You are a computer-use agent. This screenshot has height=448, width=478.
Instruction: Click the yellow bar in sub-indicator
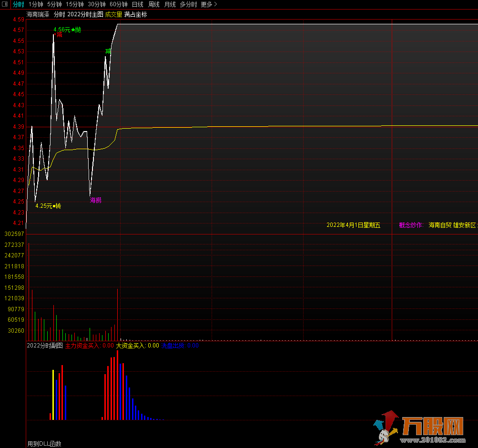(53, 395)
